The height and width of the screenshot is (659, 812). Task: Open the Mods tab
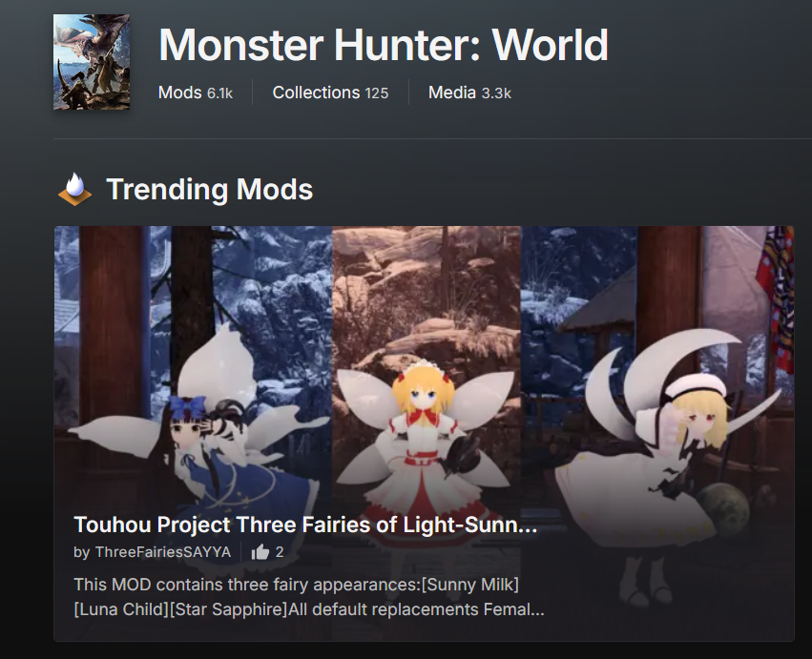[196, 93]
